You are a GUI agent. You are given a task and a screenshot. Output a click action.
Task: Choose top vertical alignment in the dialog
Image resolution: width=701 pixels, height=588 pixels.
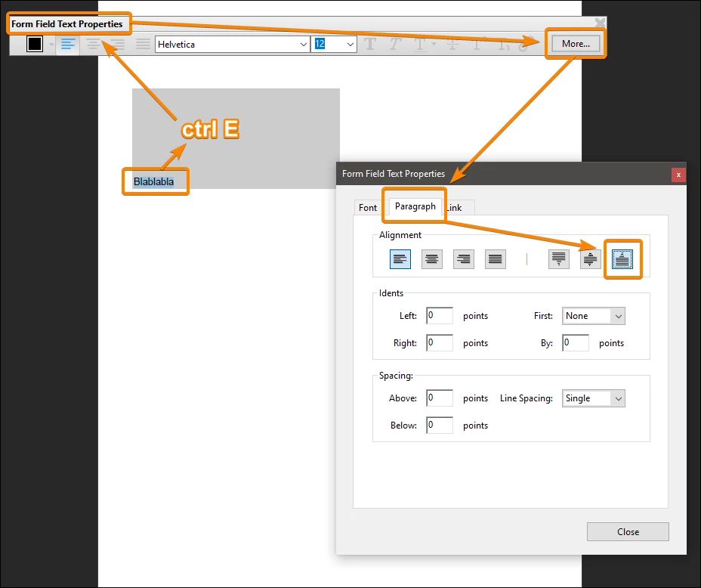(559, 259)
